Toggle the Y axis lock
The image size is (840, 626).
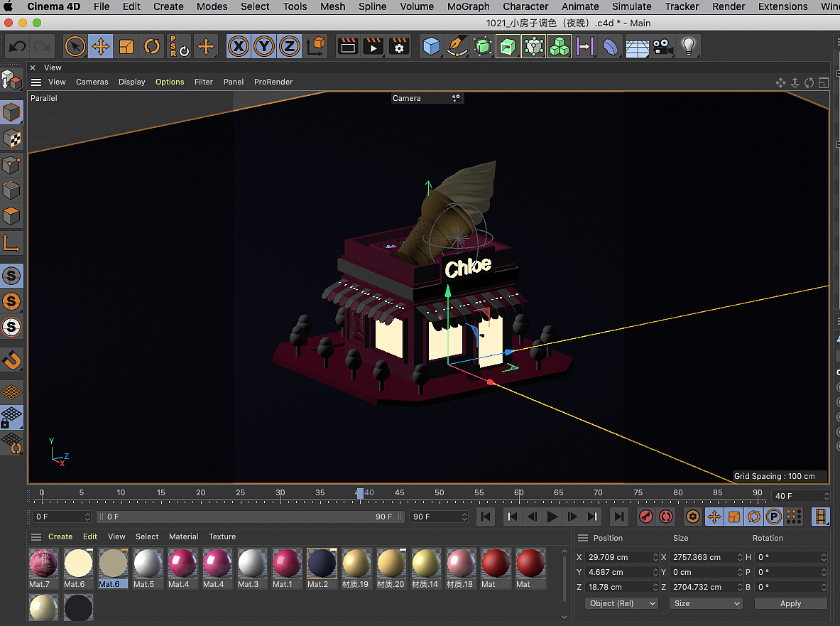coord(264,47)
